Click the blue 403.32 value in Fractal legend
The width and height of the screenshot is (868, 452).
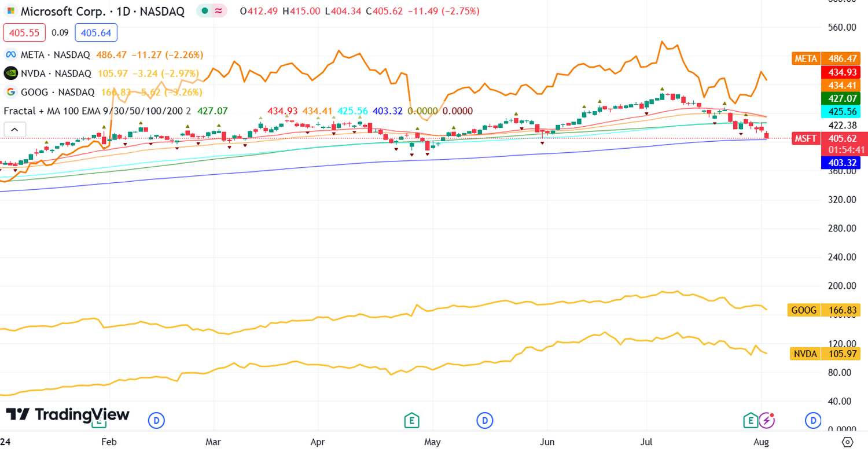coord(387,111)
